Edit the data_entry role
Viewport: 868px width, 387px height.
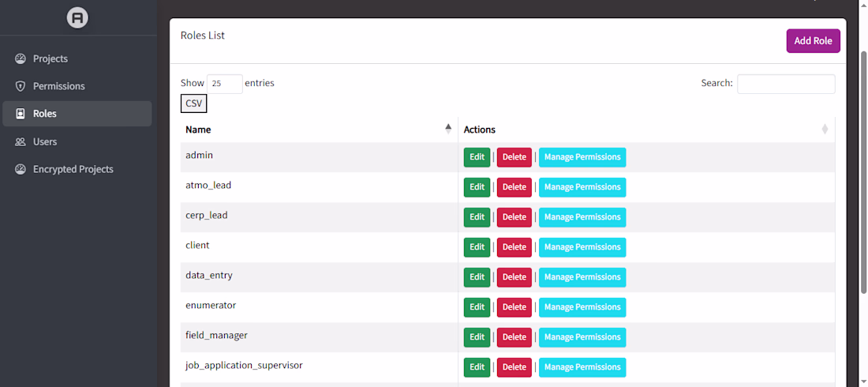tap(477, 276)
